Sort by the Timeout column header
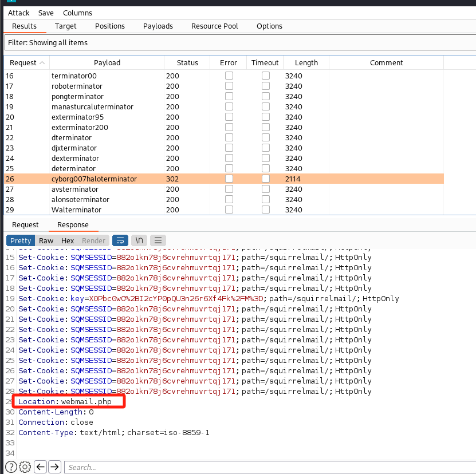The height and width of the screenshot is (474, 476). point(265,63)
